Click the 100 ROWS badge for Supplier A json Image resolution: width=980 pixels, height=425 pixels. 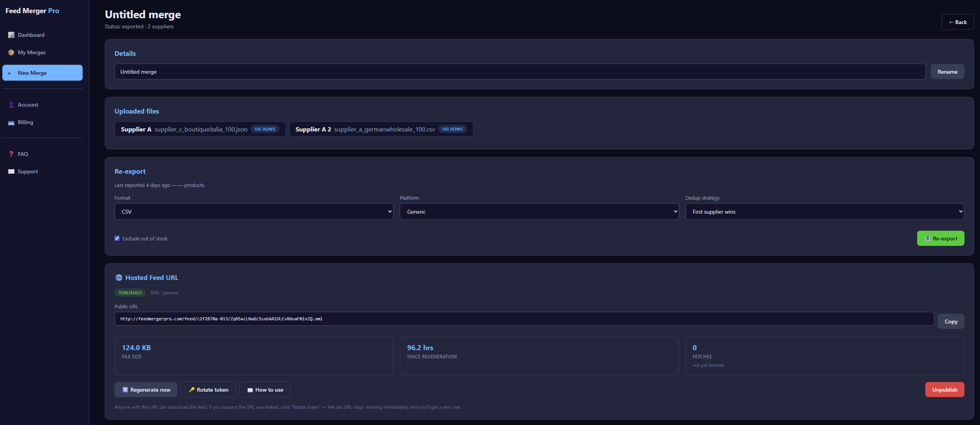tap(265, 129)
